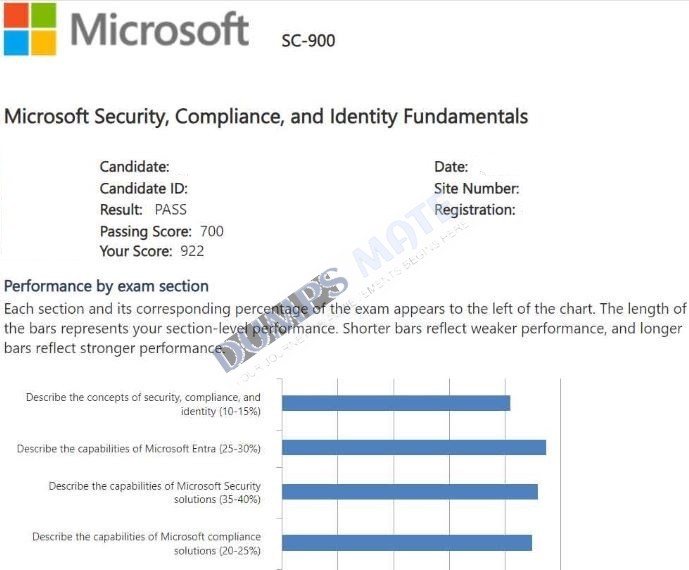Click the Candidate ID label
The image size is (689, 570).
click(x=144, y=189)
